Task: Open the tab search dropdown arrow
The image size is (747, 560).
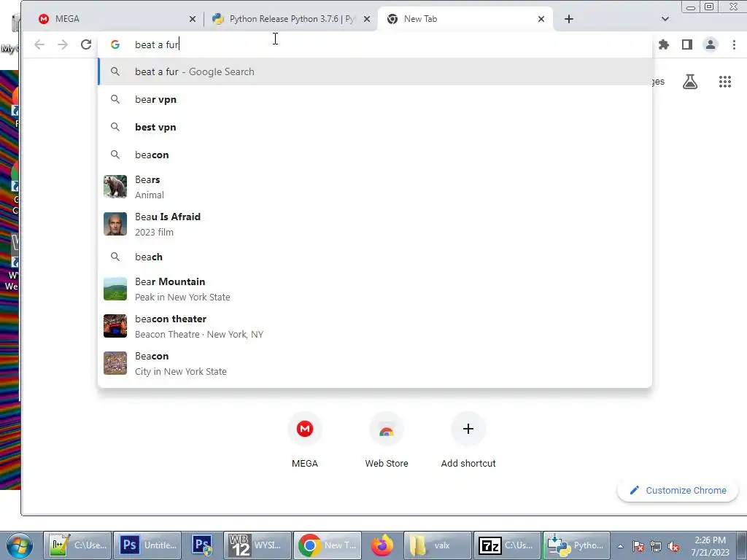Action: [665, 19]
